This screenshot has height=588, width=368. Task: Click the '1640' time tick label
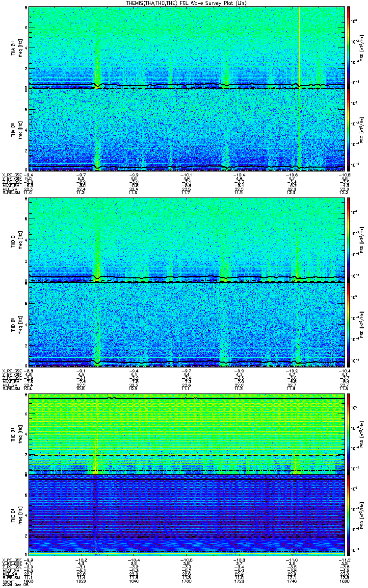[x=133, y=582]
